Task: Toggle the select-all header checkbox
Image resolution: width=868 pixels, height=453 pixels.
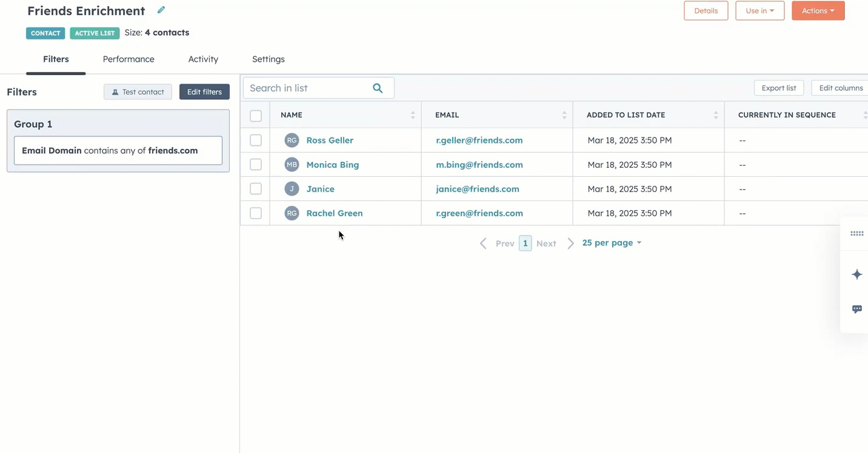Action: [x=256, y=116]
